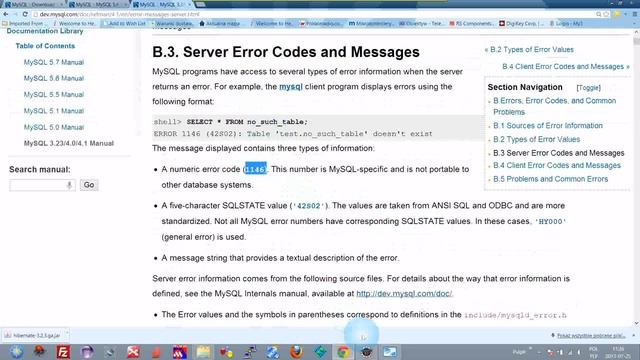The image size is (640, 360).
Task: Switch to Chrome in the taskbar
Action: point(343,352)
